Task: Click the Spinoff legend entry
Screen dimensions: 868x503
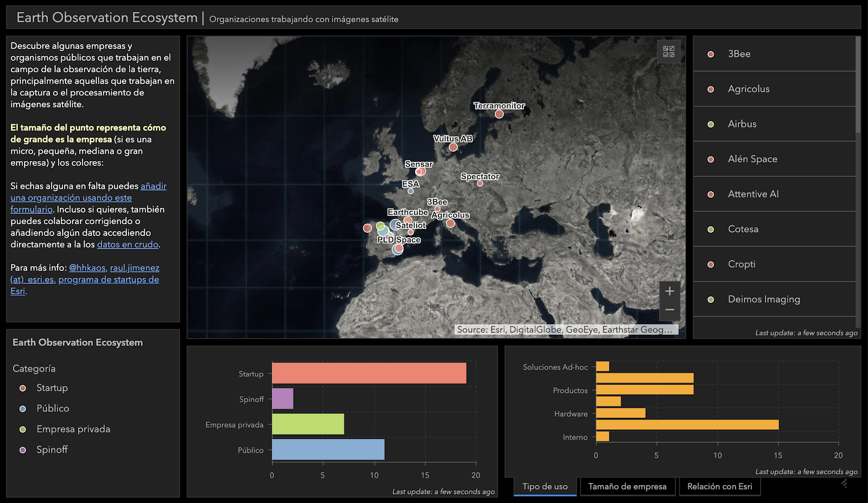Action: [x=44, y=450]
